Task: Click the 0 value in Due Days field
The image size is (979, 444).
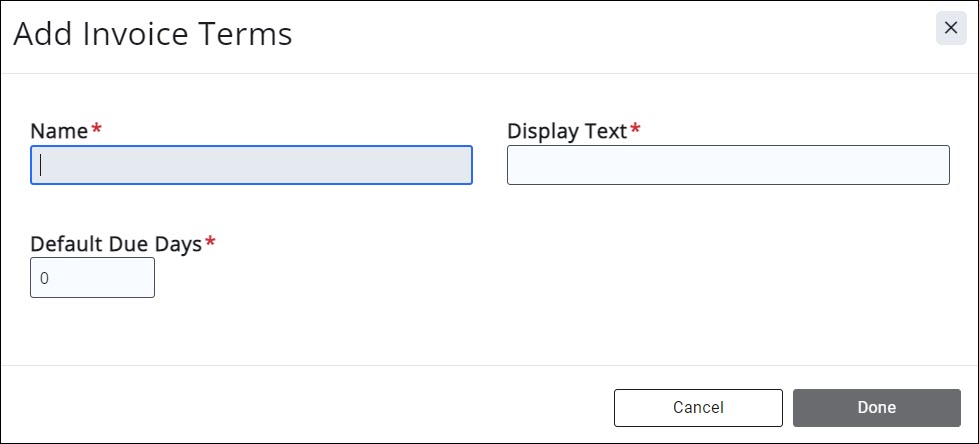Action: pyautogui.click(x=45, y=279)
